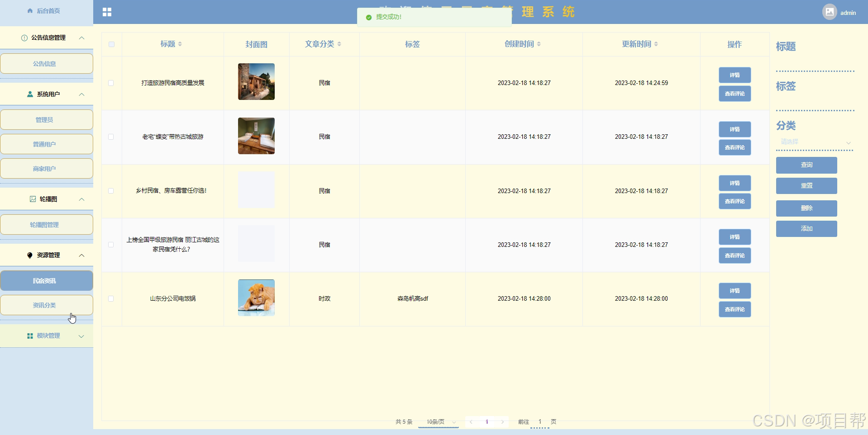Open 轮播图管理 menu item
Screen dimensions: 868x435
pyautogui.click(x=47, y=225)
